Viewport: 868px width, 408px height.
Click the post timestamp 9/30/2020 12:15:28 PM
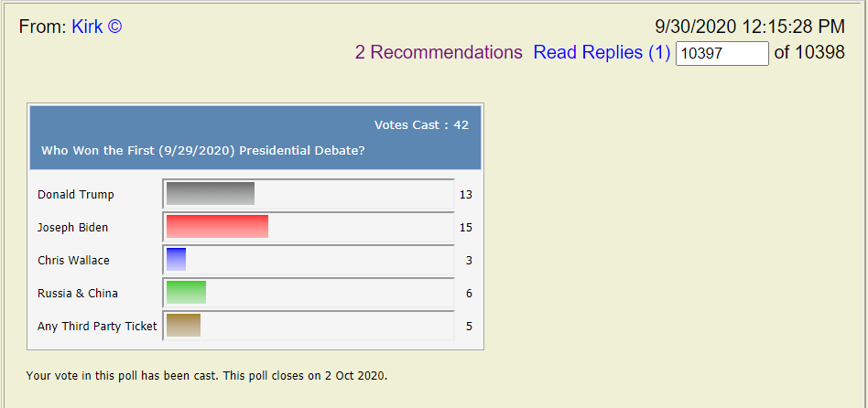[x=750, y=27]
